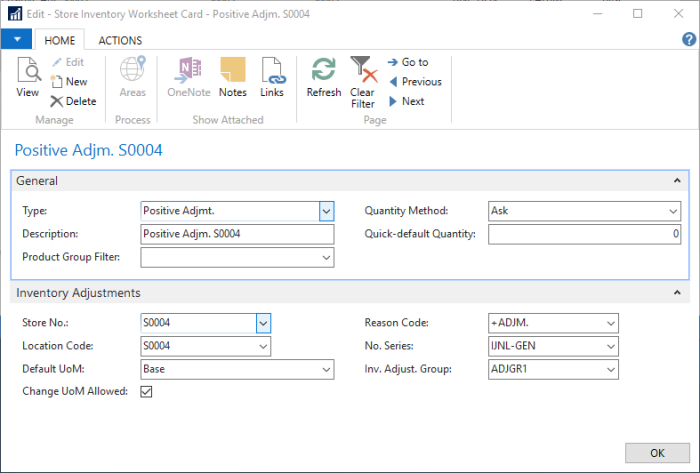Open the help question mark icon
Viewport: 700px width, 473px height.
point(688,39)
